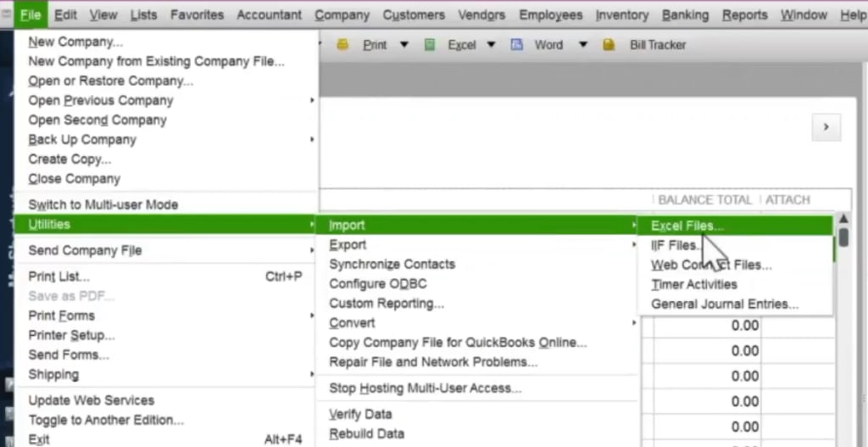868x447 pixels.
Task: Open the Company menu
Action: pos(342,15)
